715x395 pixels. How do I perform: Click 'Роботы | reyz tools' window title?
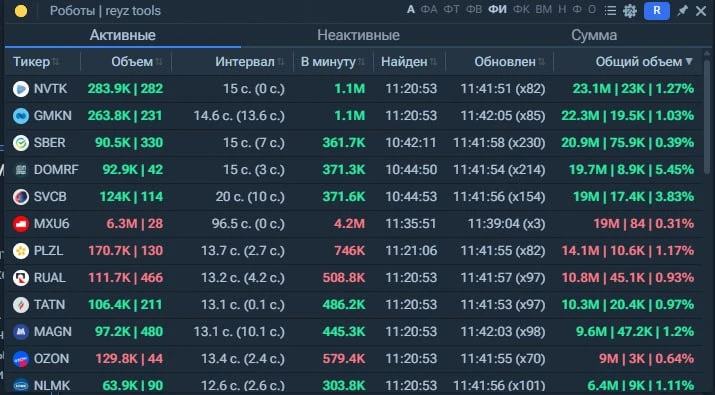point(105,10)
